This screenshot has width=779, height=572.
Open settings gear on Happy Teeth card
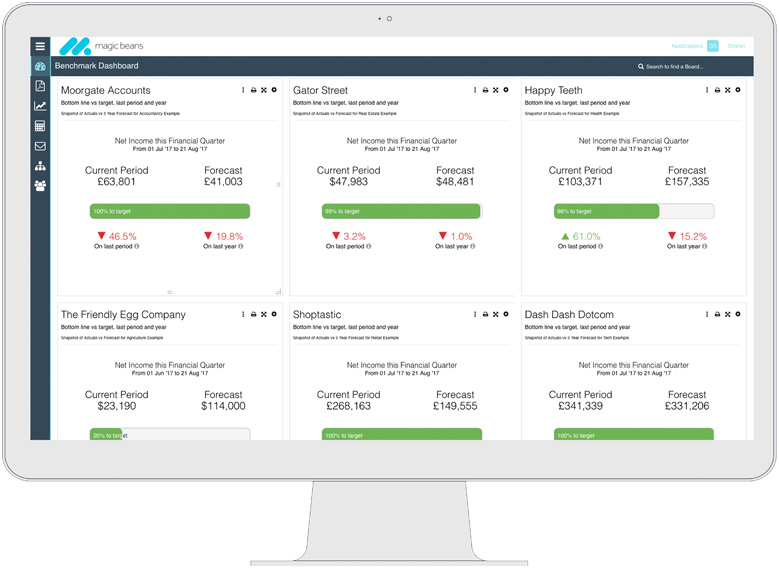pyautogui.click(x=738, y=91)
